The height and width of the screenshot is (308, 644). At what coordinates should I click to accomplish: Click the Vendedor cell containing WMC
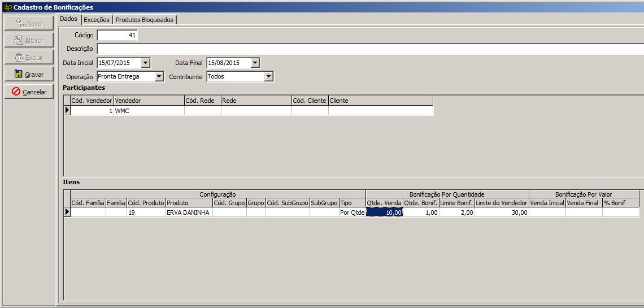149,111
